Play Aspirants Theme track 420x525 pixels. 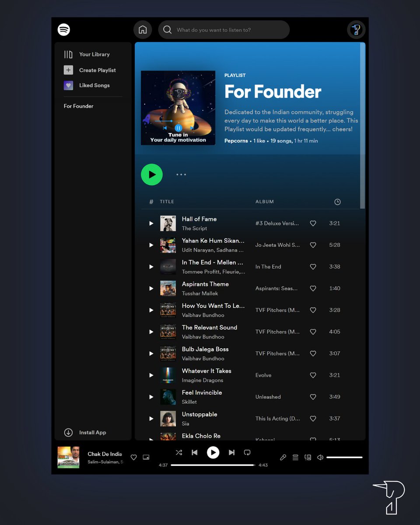click(x=151, y=288)
